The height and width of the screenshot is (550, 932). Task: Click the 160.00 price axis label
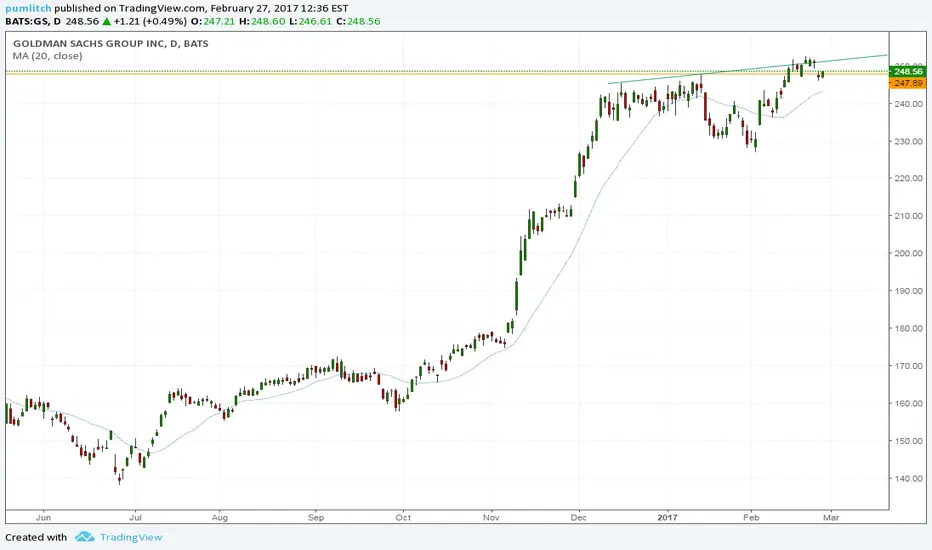(908, 403)
